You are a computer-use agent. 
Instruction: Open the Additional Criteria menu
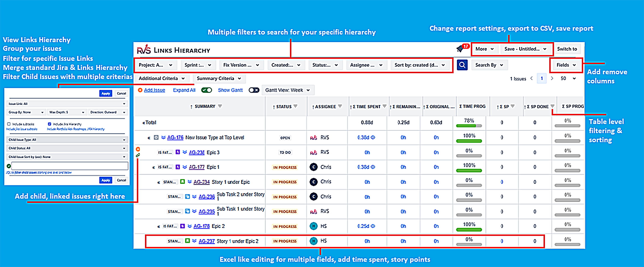pyautogui.click(x=161, y=78)
